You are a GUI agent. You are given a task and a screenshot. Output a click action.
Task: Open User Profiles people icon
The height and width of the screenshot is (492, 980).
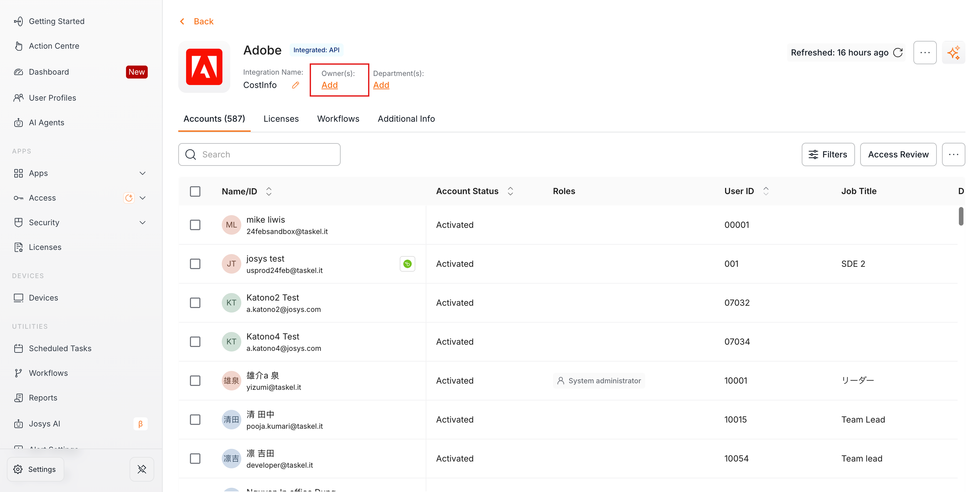point(18,98)
